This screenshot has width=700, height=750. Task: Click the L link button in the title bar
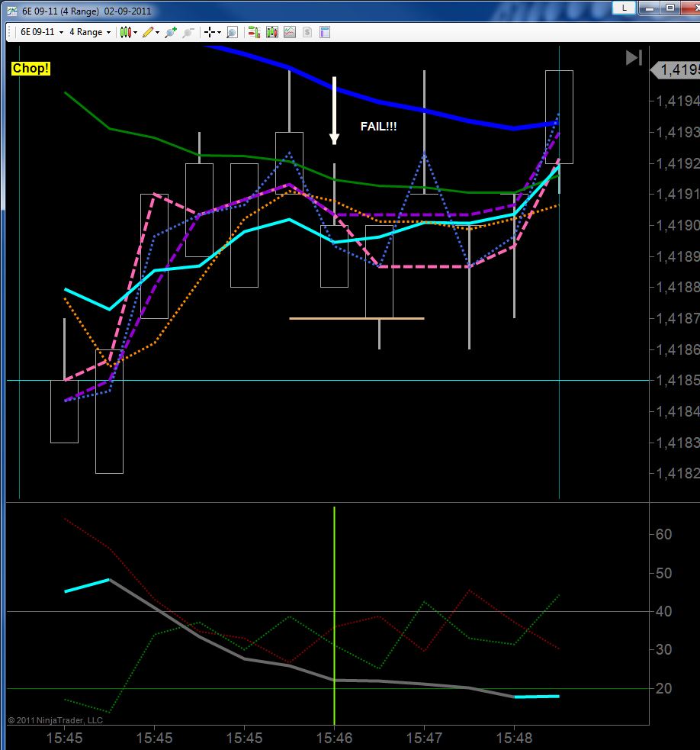[624, 8]
